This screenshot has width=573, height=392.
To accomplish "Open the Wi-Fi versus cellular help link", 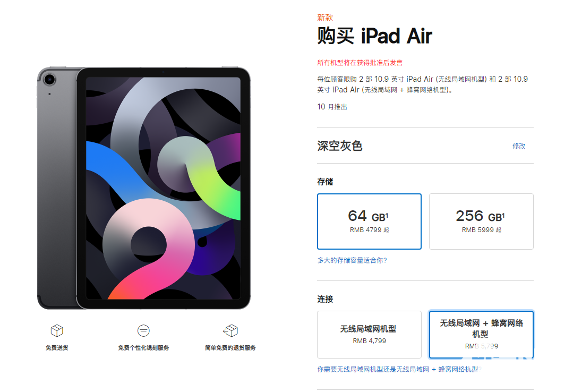I will pyautogui.click(x=399, y=369).
